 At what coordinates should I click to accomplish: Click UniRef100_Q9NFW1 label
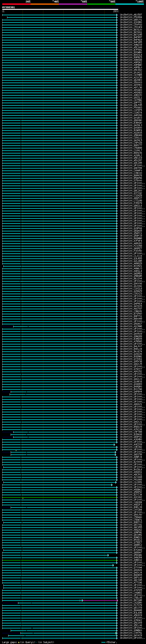click(131, 533)
